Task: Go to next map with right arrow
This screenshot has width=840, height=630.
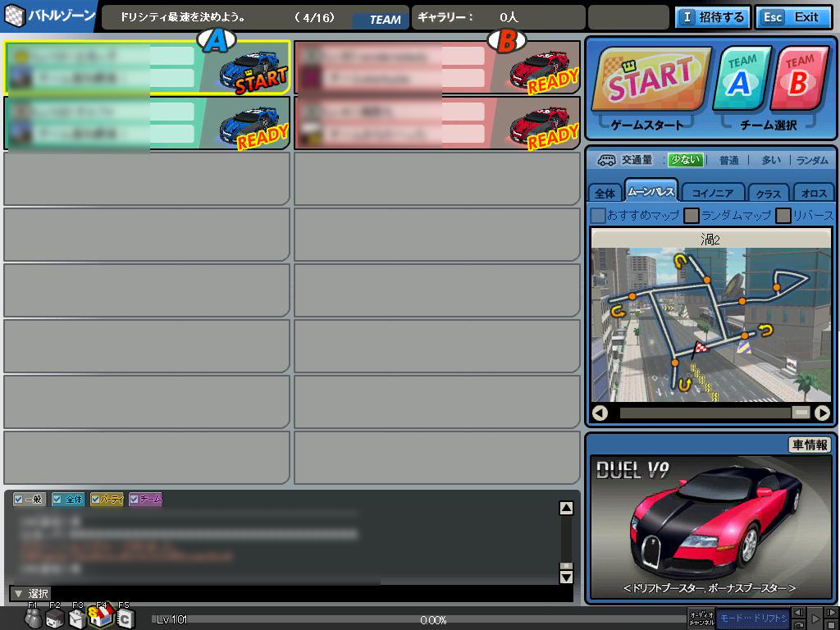Action: click(822, 413)
